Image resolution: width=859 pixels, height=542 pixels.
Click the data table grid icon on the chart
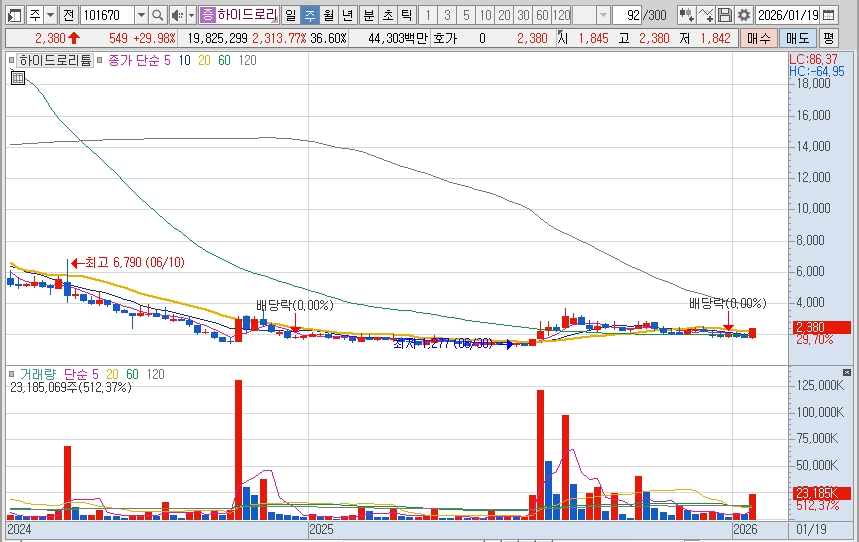pos(18,78)
